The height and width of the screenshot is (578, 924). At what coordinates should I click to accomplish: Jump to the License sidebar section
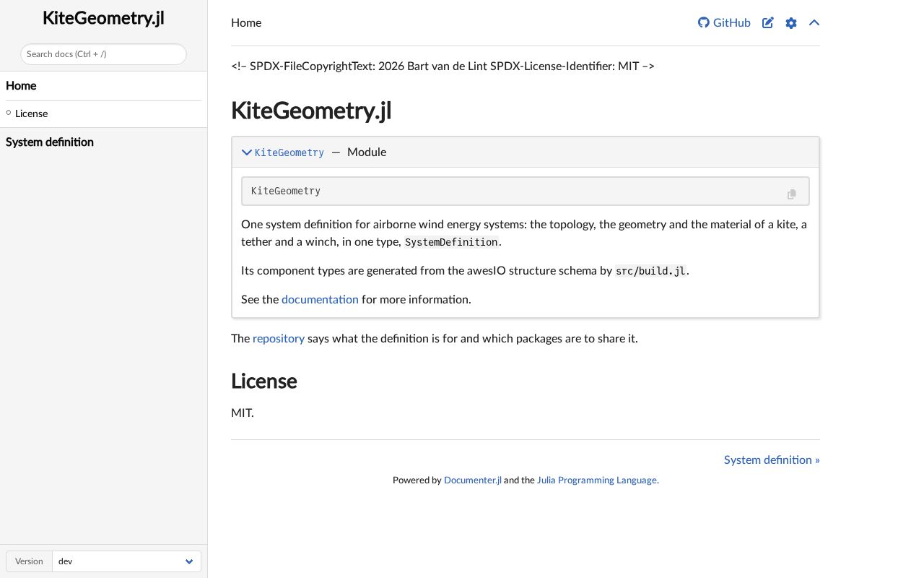click(x=31, y=113)
